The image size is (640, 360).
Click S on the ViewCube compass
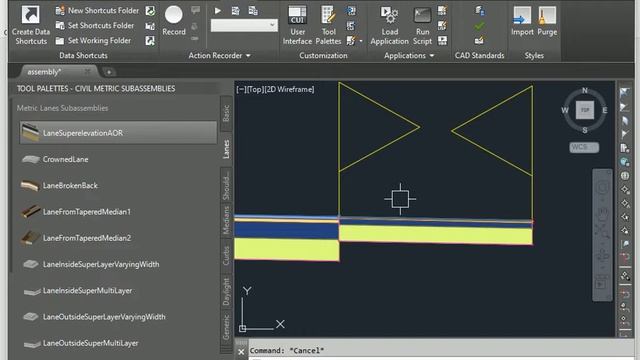click(x=584, y=130)
